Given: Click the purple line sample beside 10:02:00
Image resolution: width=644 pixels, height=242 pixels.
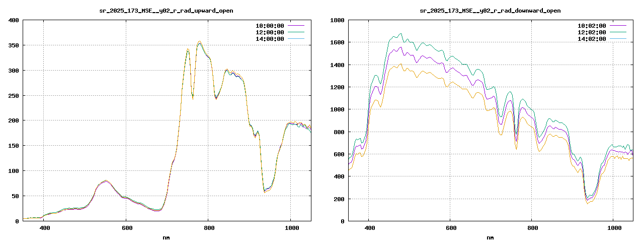Looking at the screenshot, I should 618,25.
